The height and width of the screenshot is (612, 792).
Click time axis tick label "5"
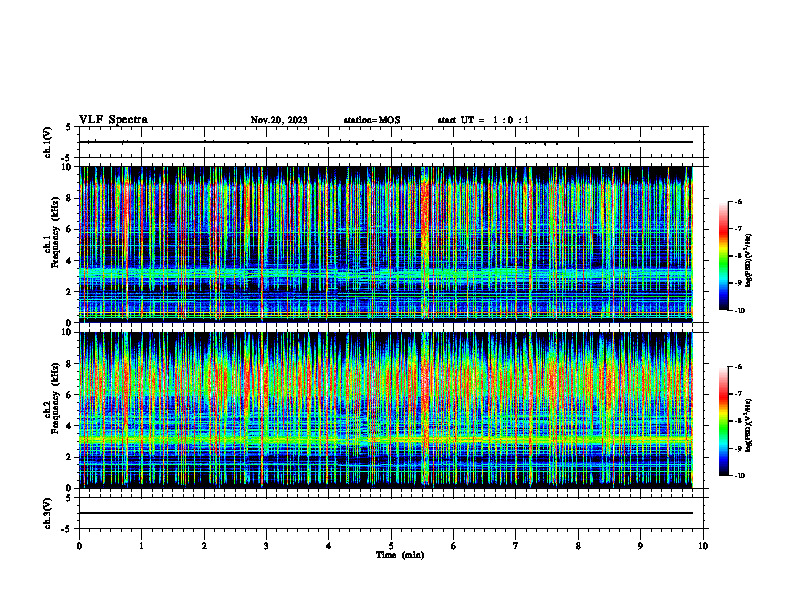[391, 546]
